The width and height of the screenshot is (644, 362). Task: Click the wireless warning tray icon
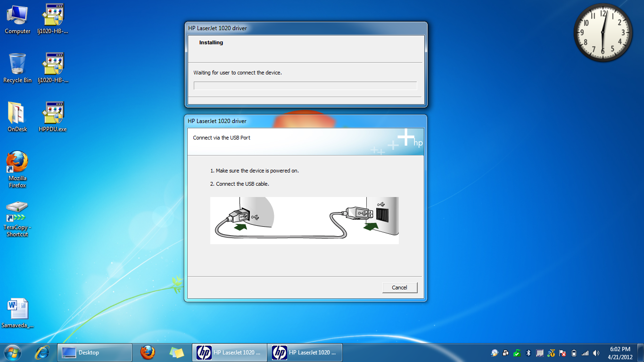(x=551, y=353)
